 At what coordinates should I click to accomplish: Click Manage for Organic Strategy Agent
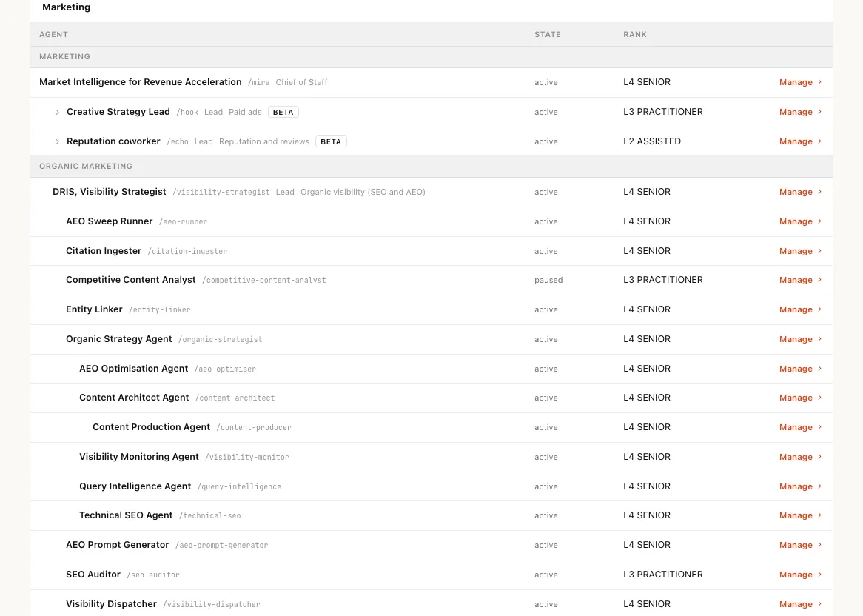point(800,339)
